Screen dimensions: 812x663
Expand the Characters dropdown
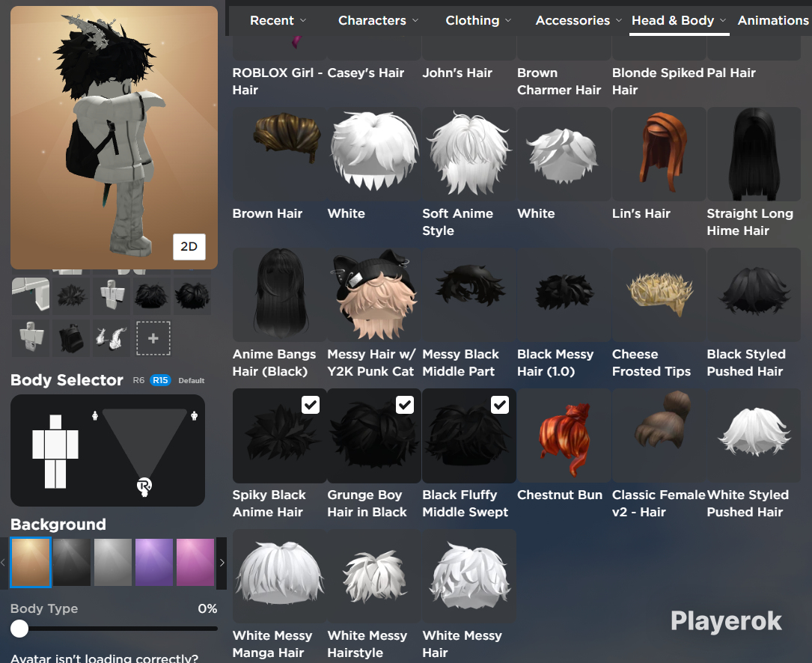[378, 21]
